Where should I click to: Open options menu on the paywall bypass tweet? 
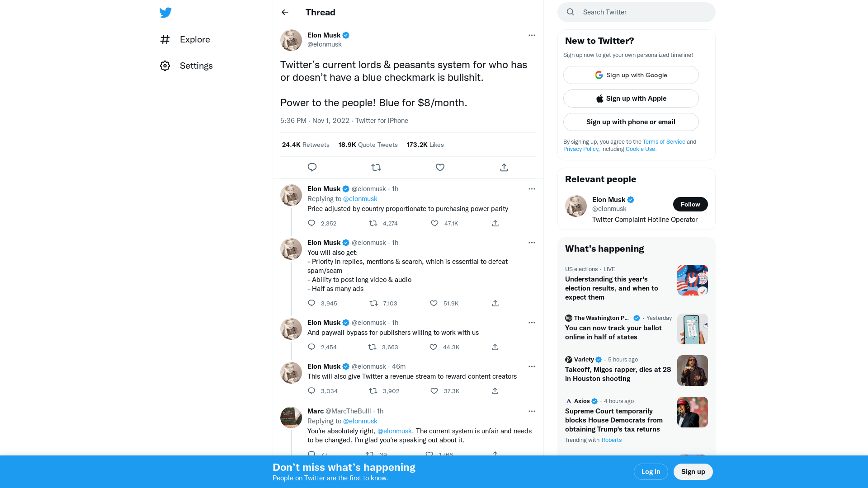tap(532, 323)
